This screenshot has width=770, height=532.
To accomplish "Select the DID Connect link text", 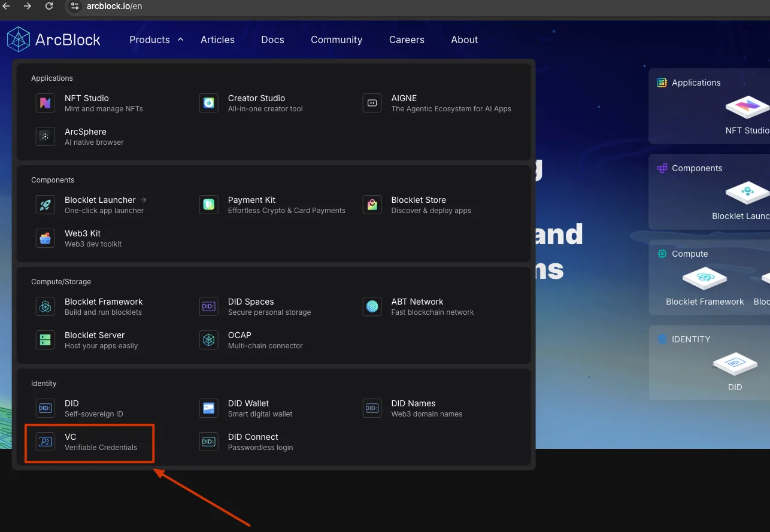I will (x=253, y=437).
